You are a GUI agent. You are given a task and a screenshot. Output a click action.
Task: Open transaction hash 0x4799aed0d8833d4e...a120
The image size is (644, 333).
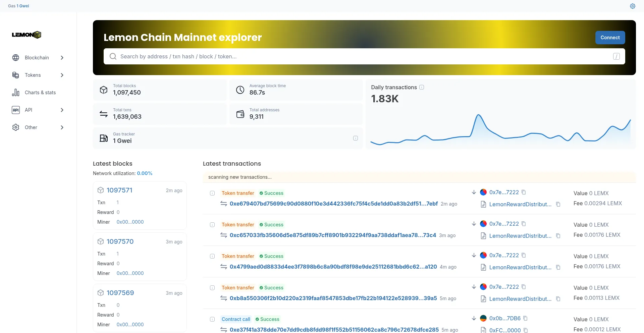pos(333,267)
